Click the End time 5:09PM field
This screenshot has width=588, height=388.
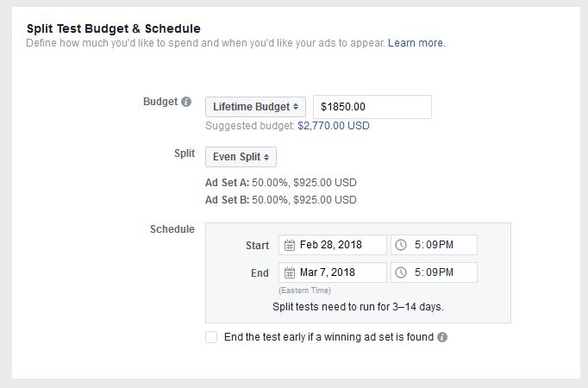[434, 272]
